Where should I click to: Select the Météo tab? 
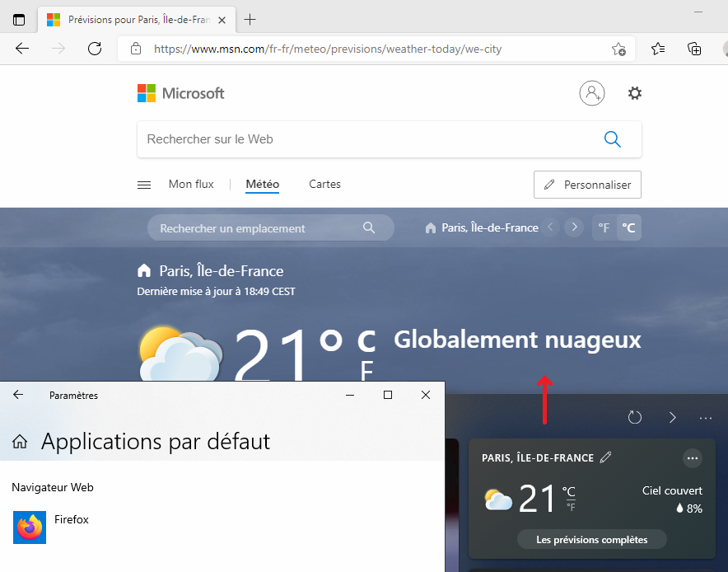click(x=263, y=184)
